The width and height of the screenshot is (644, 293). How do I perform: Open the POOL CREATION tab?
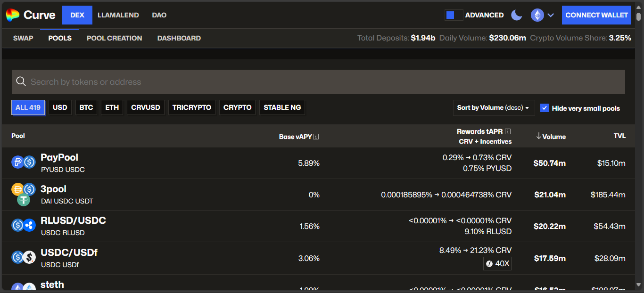(114, 38)
